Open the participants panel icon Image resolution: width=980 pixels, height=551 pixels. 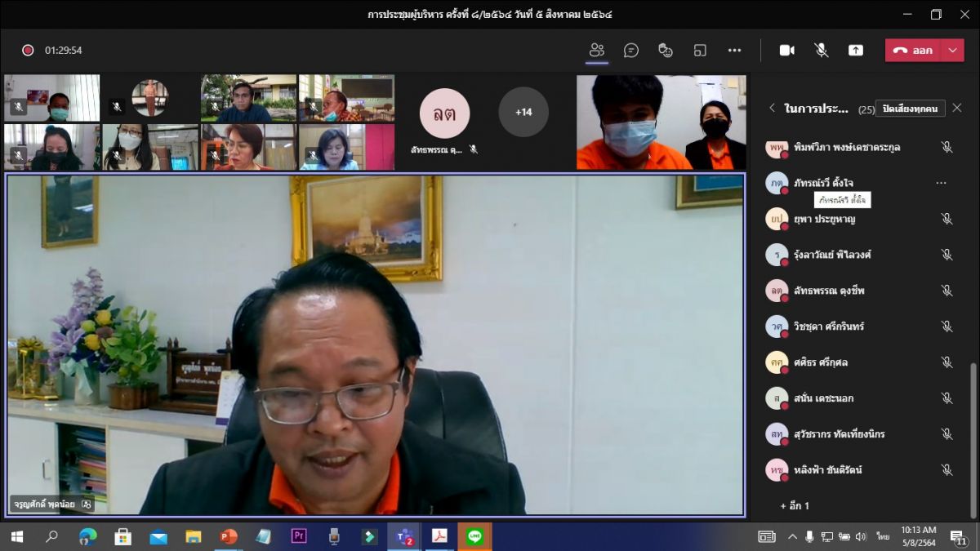(597, 50)
